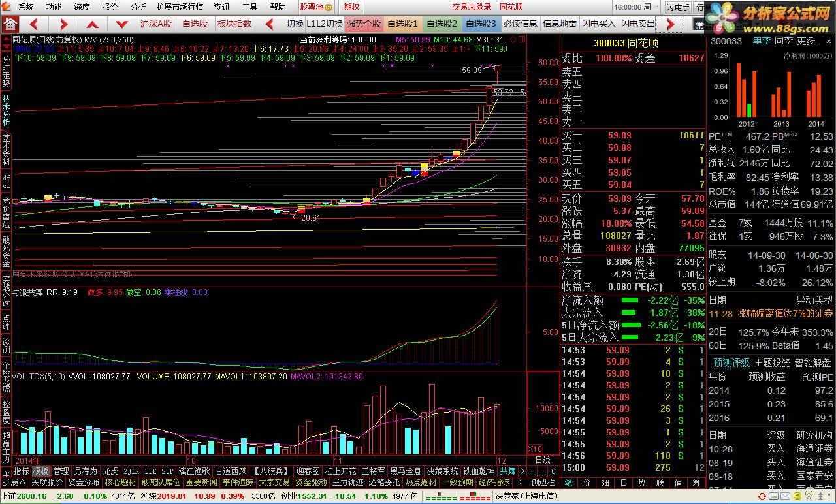
Task: Click the 闪电卖出 button
Action: click(x=638, y=24)
